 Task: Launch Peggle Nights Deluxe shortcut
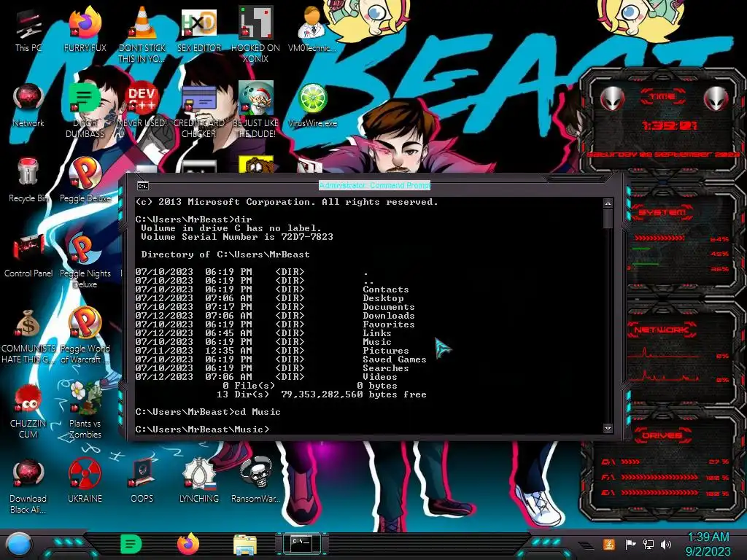click(x=85, y=260)
